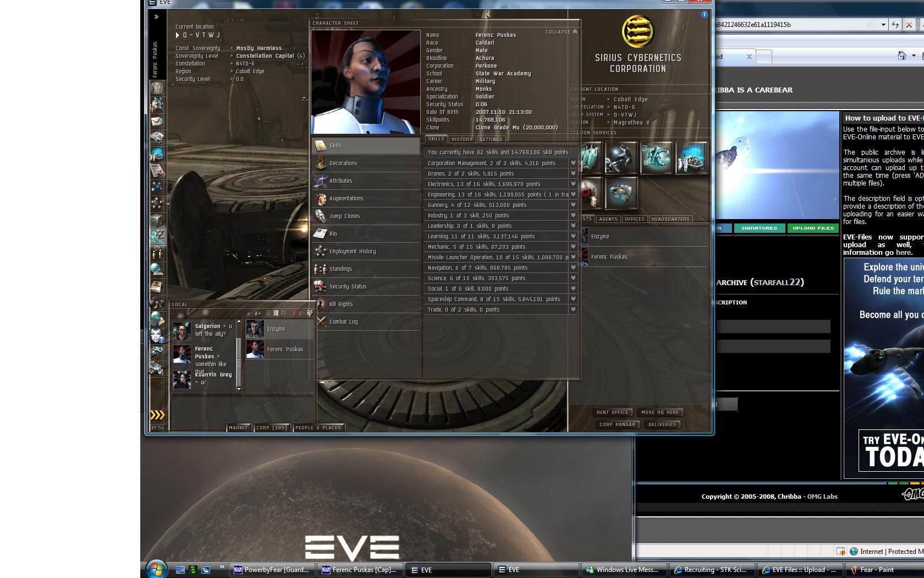Viewport: 924px width, 578px height.
Task: Switch to Windows Live Messenger taskbar button
Action: pyautogui.click(x=624, y=570)
